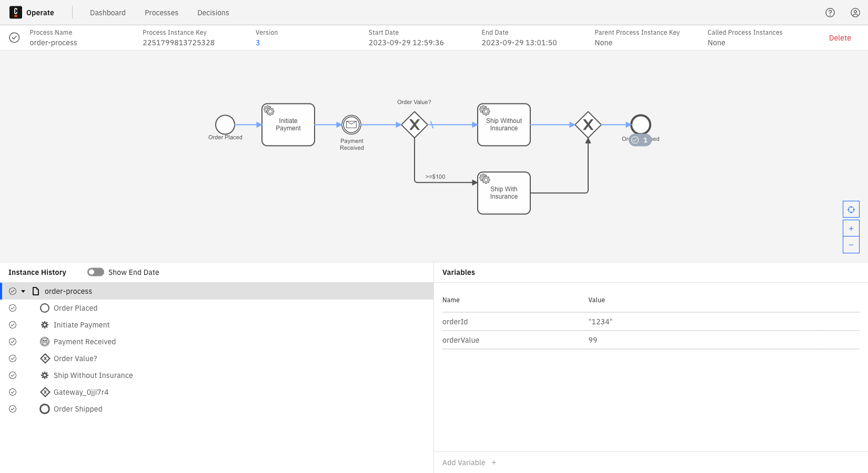The width and height of the screenshot is (868, 473).
Task: Collapse the order-process history tree
Action: (23, 291)
